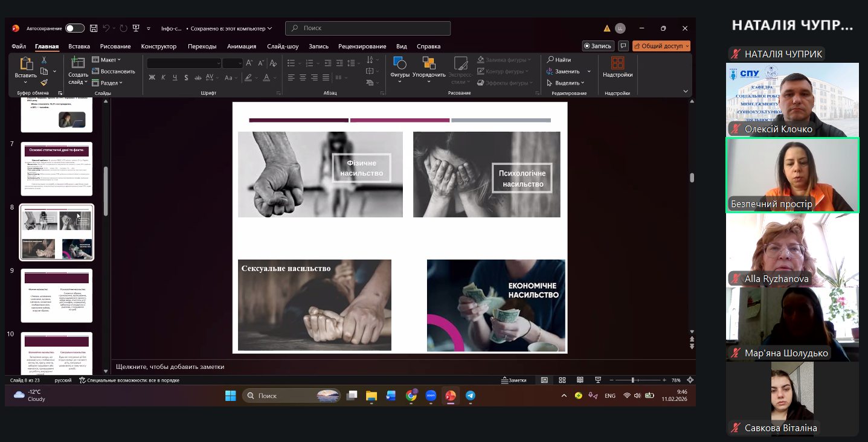Image resolution: width=868 pixels, height=442 pixels.
Task: Click the Record (Запись) button at top right
Action: [x=598, y=46]
